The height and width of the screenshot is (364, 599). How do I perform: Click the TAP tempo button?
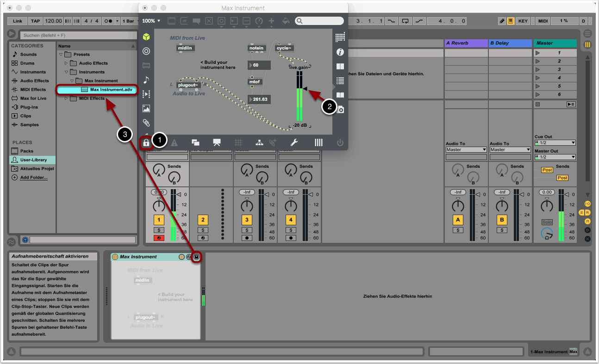click(x=35, y=21)
